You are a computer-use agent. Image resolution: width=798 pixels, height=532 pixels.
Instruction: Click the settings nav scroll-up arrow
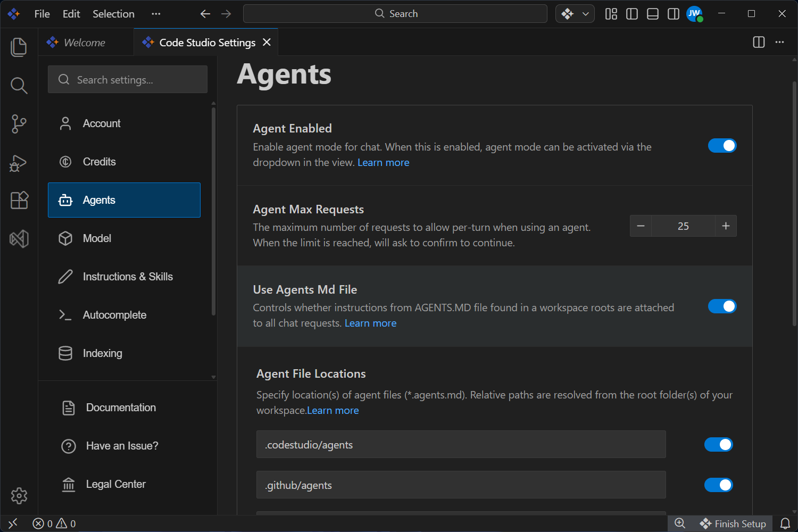click(213, 103)
